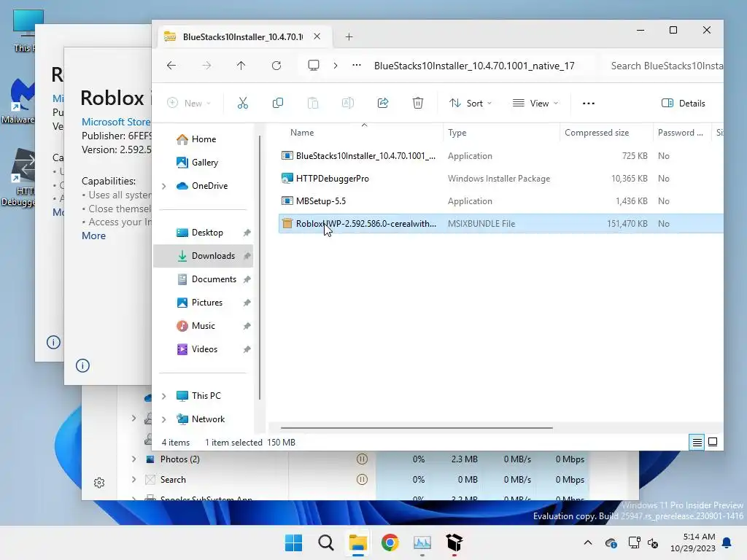This screenshot has height=560, width=747.
Task: Click the PC monitor icon in address bar
Action: tap(314, 65)
